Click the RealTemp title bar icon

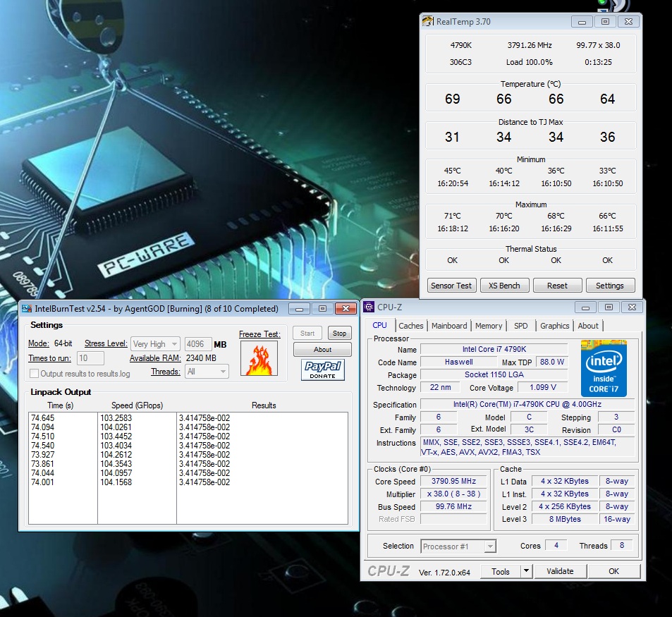[428, 21]
